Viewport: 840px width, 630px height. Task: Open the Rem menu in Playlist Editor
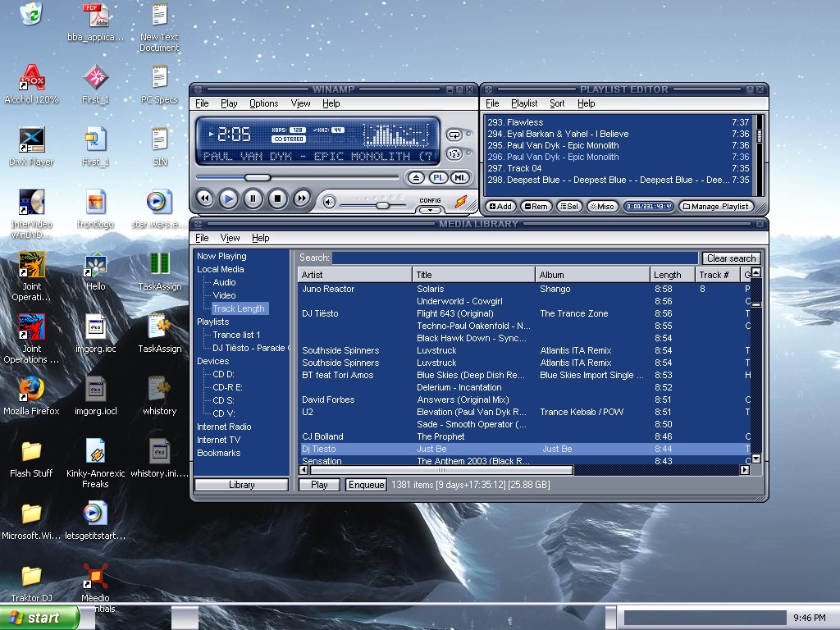coord(536,206)
